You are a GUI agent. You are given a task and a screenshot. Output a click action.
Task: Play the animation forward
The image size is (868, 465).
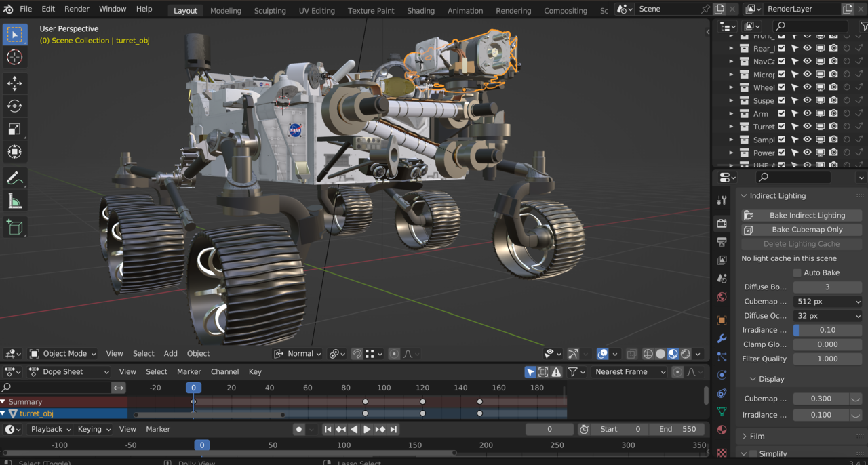point(367,429)
